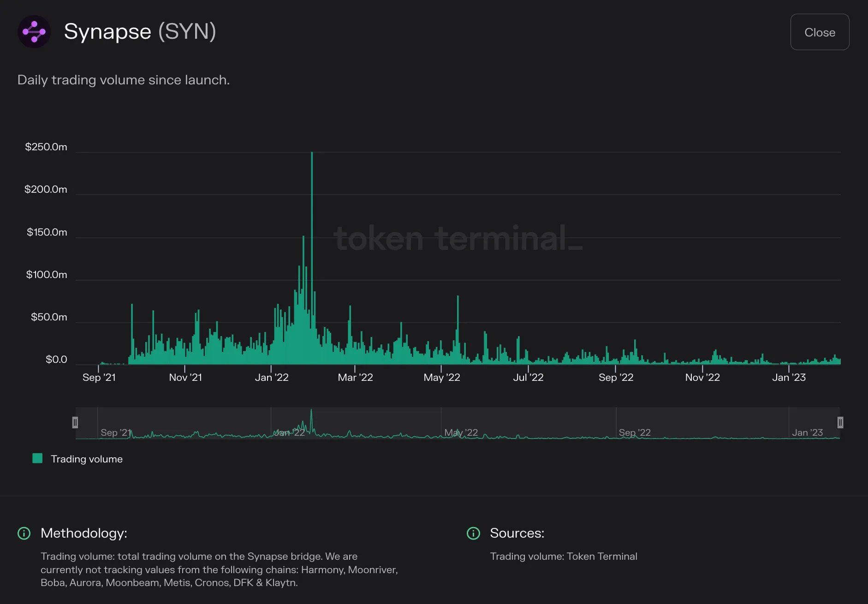Click the tallest volume bar near $250m

pos(312,258)
